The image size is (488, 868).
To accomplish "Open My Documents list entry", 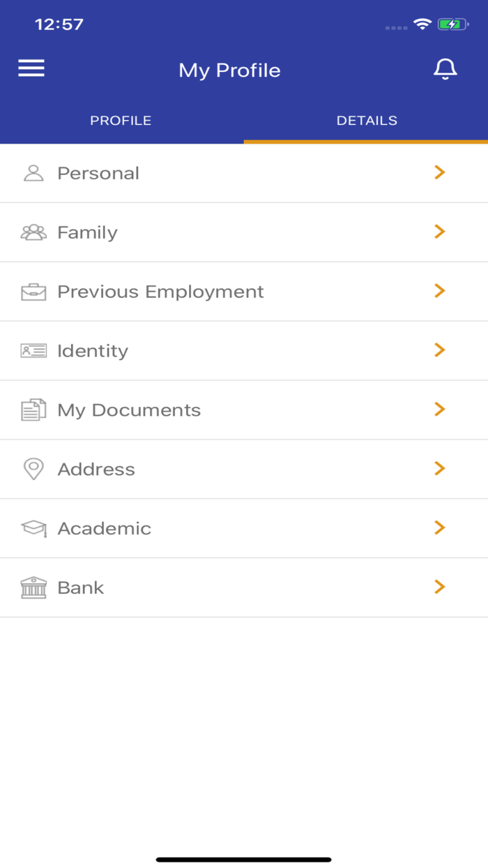I will 244,410.
